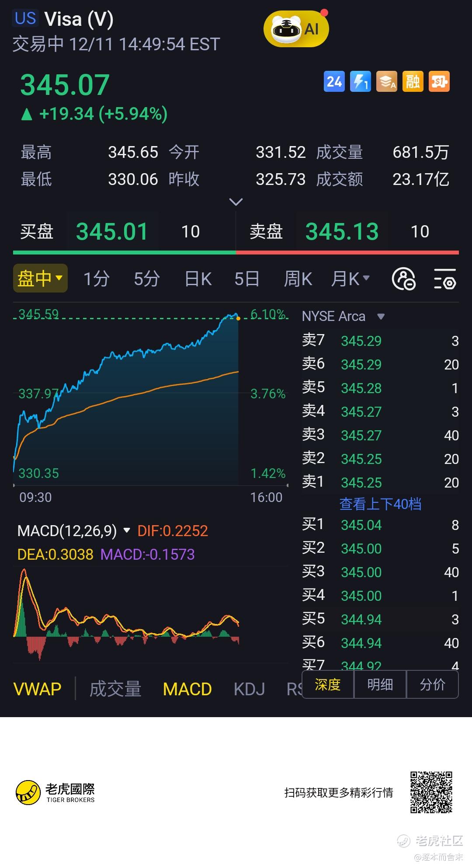Tap the DEA:0.3038 indicator value
The image size is (472, 868).
click(55, 554)
